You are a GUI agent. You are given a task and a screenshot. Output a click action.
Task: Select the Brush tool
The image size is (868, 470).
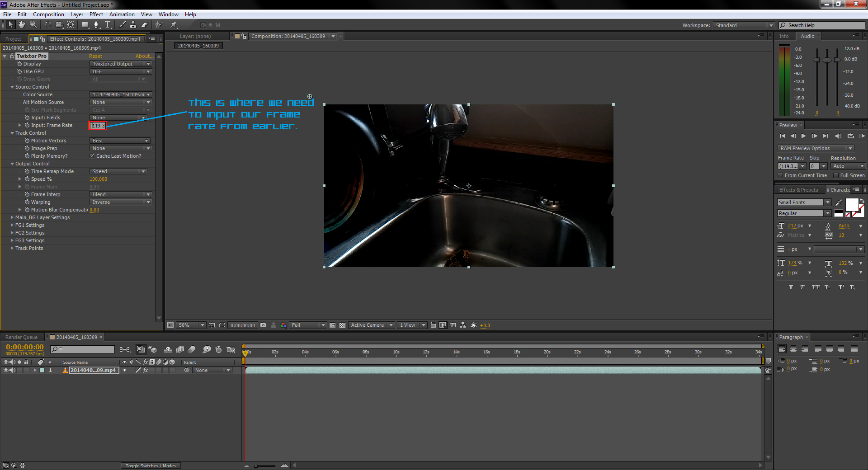122,24
